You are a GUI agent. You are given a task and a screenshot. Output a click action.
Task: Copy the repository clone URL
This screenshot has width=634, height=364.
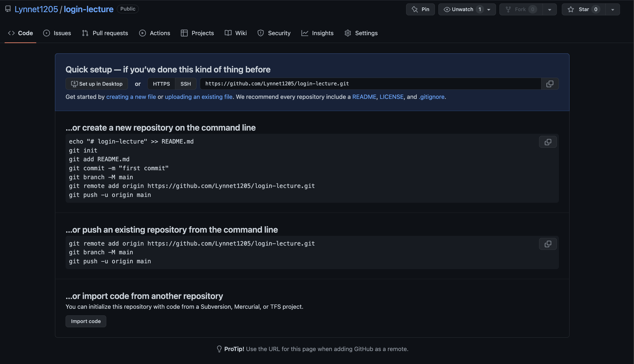tap(550, 84)
